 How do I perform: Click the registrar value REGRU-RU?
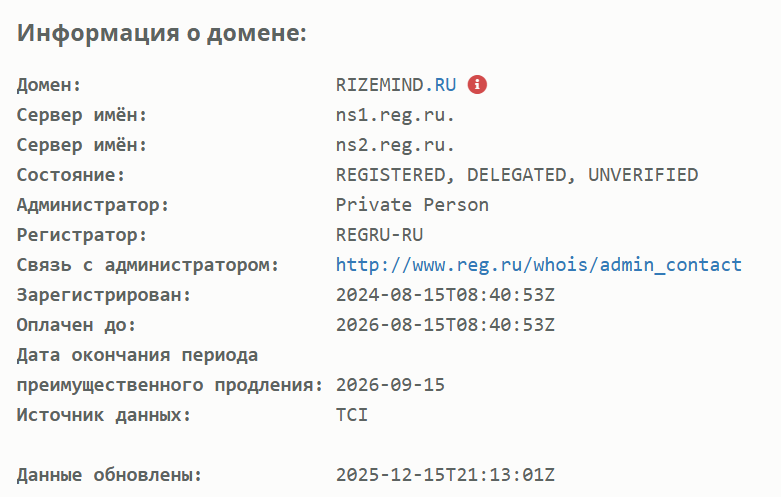point(381,235)
